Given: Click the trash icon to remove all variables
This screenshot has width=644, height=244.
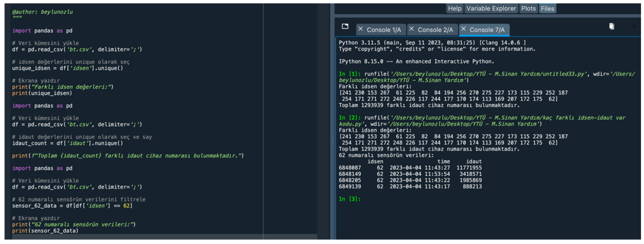Looking at the screenshot, I should [x=611, y=26].
